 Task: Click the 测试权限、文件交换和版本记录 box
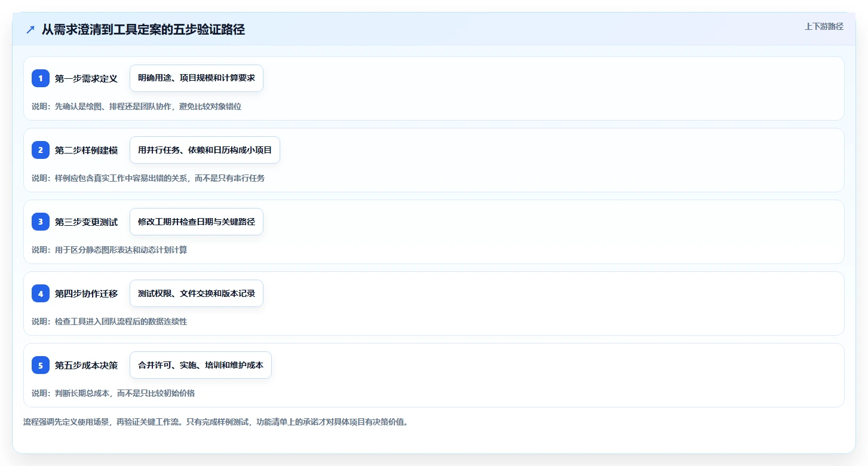coord(197,293)
